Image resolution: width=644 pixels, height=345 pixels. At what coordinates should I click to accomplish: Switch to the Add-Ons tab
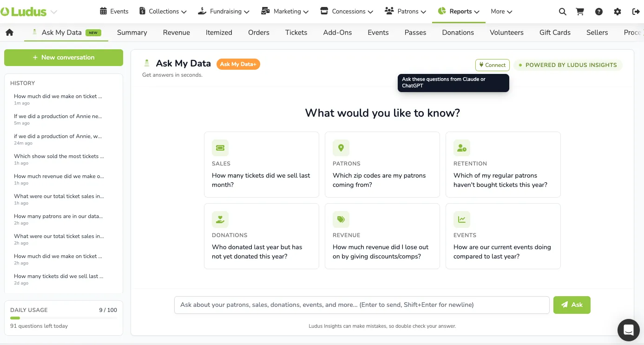pos(338,33)
